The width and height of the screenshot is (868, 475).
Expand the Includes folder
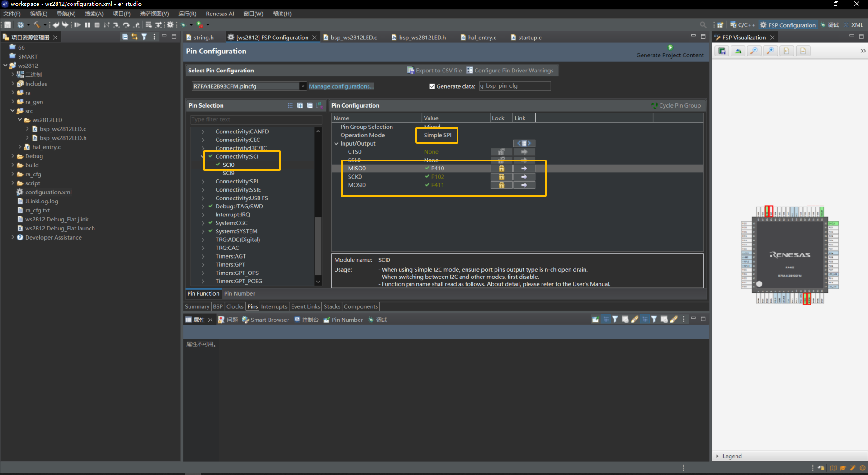[x=13, y=84]
